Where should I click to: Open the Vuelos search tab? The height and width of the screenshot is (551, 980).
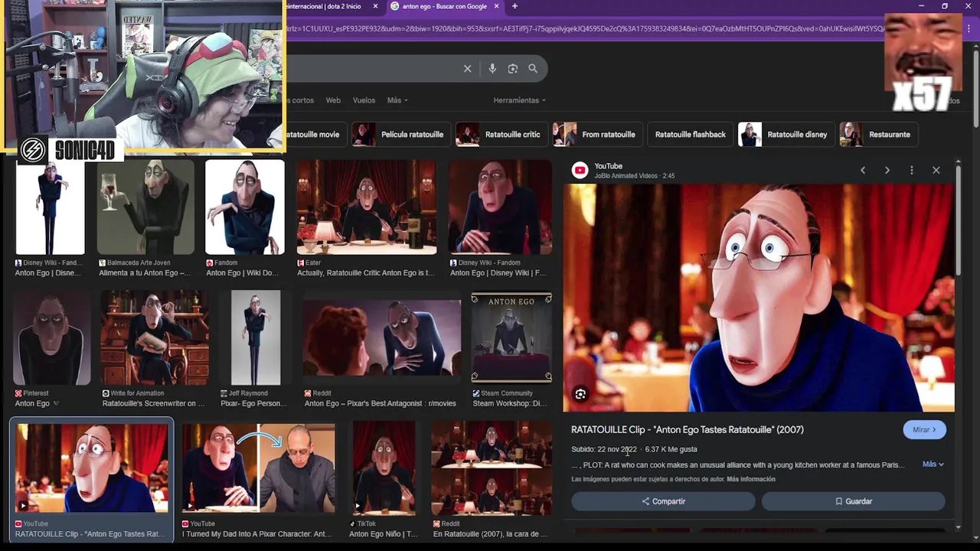tap(364, 100)
